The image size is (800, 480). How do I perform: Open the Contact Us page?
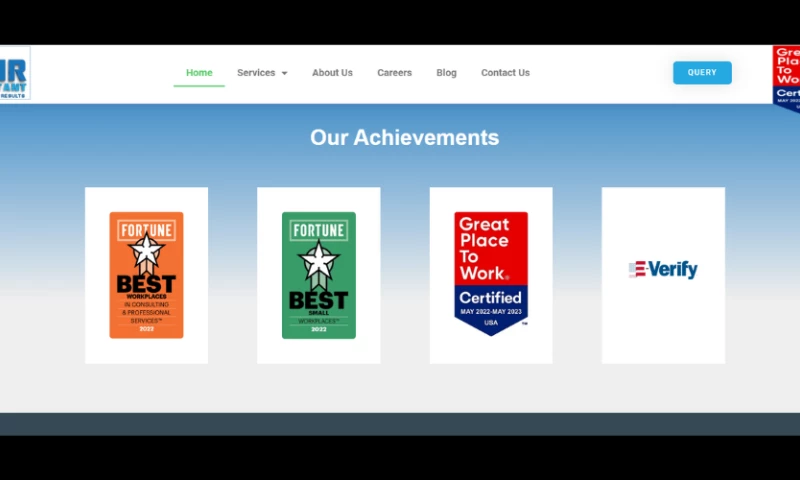tap(505, 73)
